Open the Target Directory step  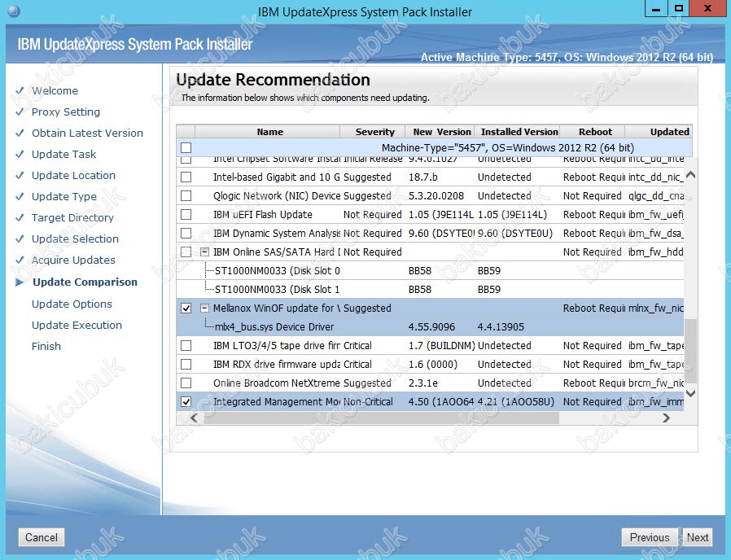[72, 218]
